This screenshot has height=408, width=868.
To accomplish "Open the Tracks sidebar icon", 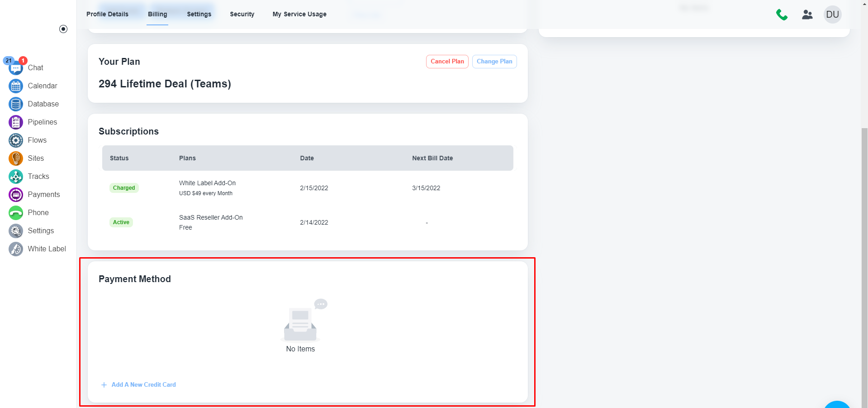I will coord(16,177).
